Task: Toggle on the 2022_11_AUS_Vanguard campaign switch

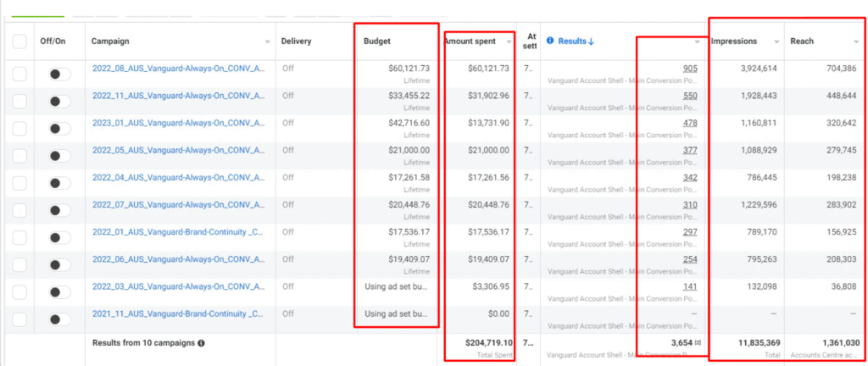Action: click(x=59, y=103)
